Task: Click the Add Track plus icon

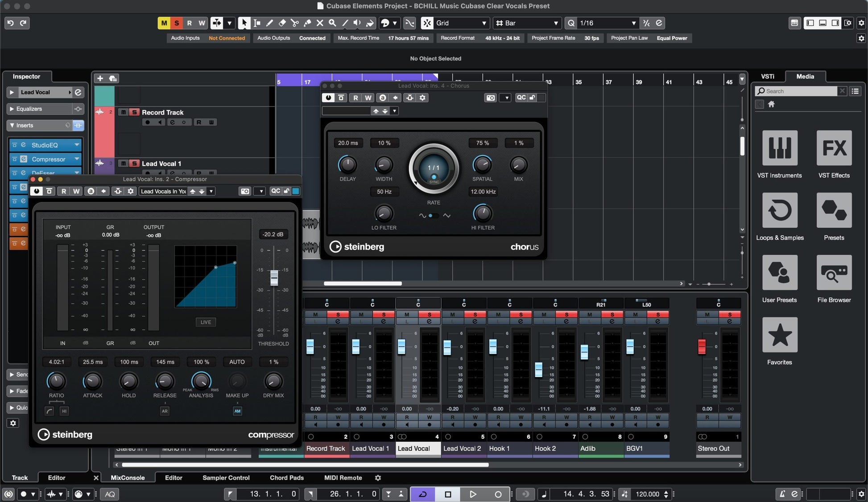Action: (x=100, y=78)
